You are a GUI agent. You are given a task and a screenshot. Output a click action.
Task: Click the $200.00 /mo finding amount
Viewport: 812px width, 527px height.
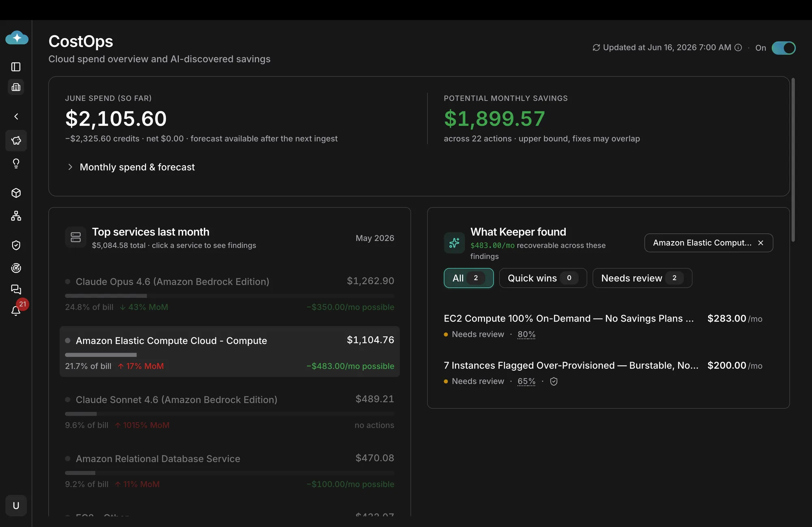[x=735, y=365]
